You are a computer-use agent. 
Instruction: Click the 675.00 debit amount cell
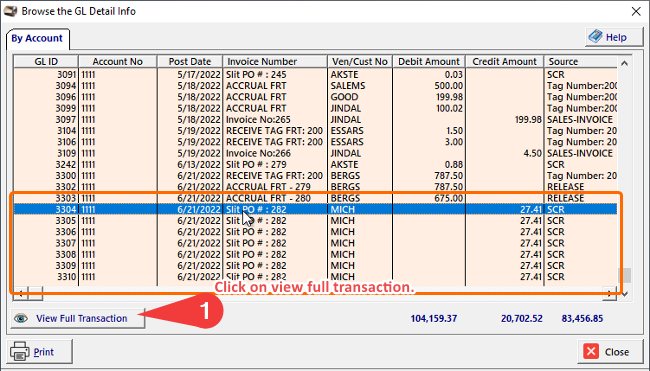(429, 198)
